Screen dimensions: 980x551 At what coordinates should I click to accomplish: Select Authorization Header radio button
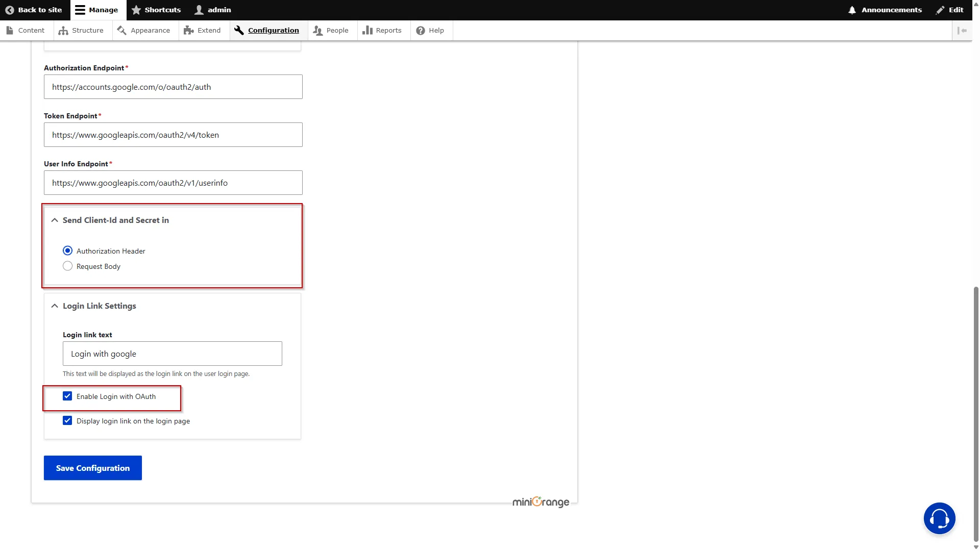[67, 251]
